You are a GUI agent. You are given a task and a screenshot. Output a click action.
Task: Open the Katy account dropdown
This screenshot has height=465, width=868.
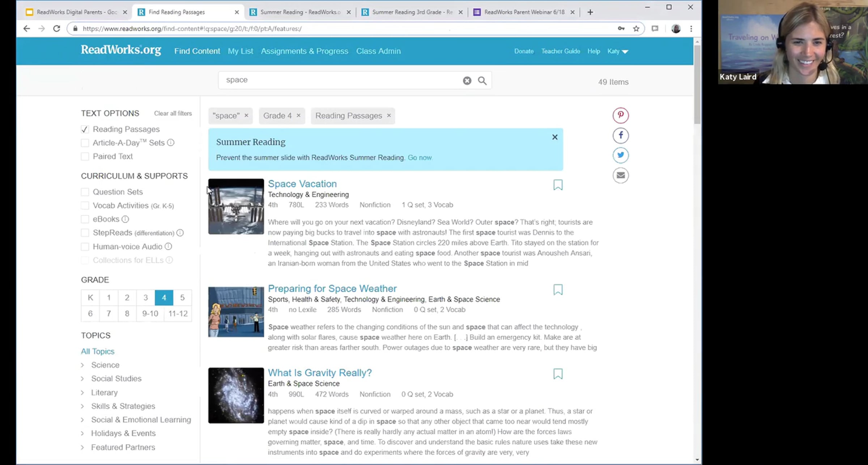point(617,51)
